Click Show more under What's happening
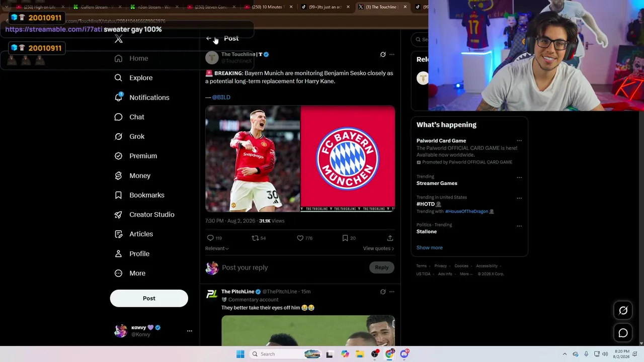This screenshot has height=362, width=644. click(430, 247)
